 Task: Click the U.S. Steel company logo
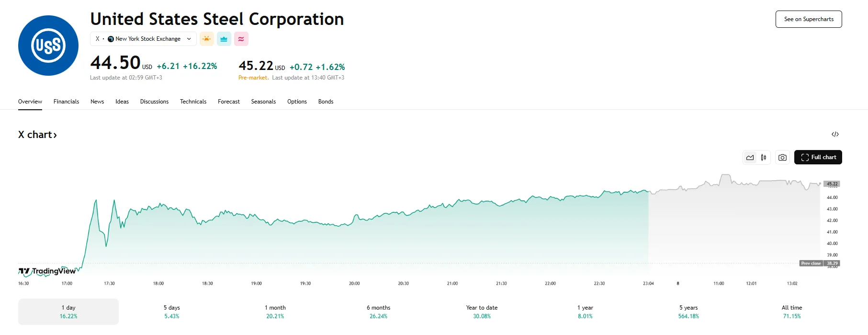coord(48,46)
